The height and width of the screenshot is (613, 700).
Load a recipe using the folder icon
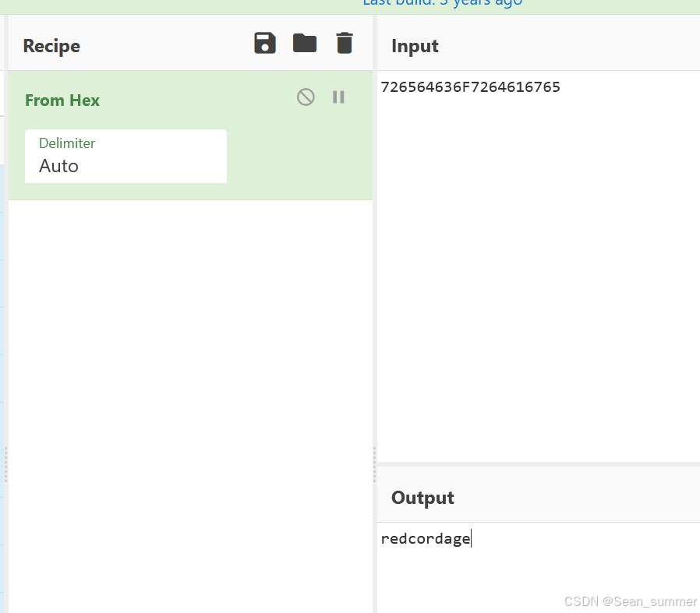(x=305, y=44)
